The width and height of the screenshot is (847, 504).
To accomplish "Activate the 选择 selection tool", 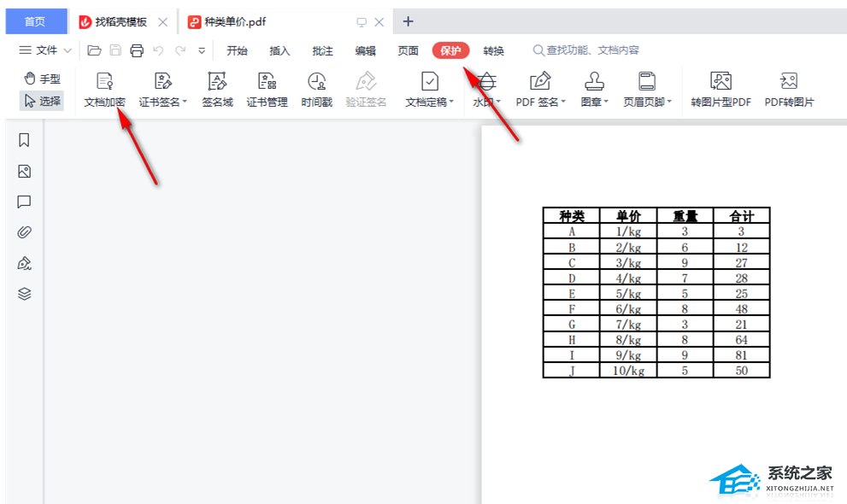I will tap(42, 101).
